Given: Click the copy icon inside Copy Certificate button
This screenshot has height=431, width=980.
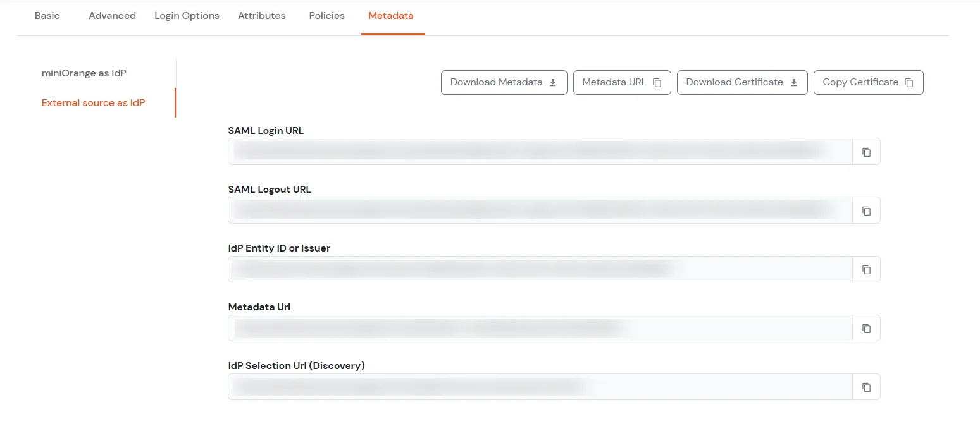Looking at the screenshot, I should click(x=909, y=82).
